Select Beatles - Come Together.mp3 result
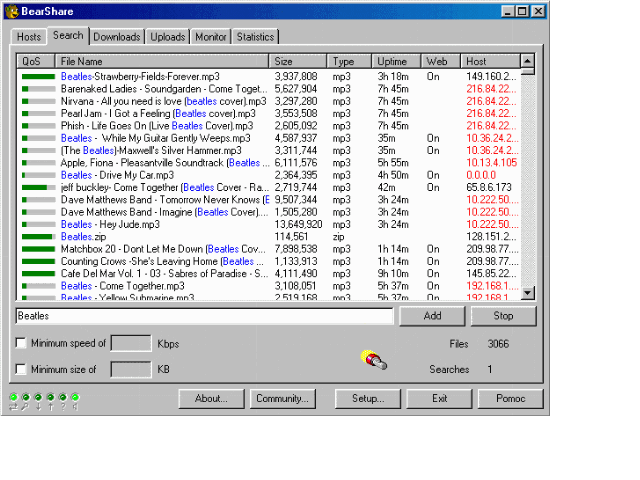The image size is (640, 480). 122,286
